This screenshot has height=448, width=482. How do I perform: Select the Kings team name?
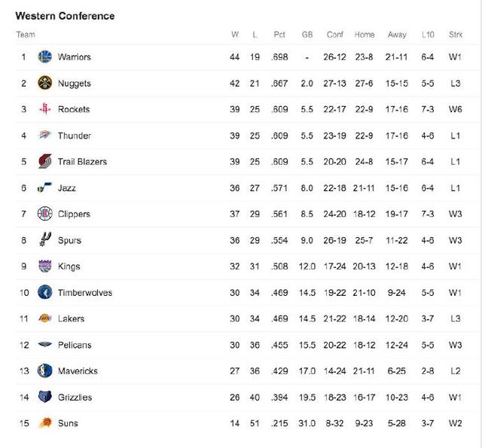coord(69,267)
